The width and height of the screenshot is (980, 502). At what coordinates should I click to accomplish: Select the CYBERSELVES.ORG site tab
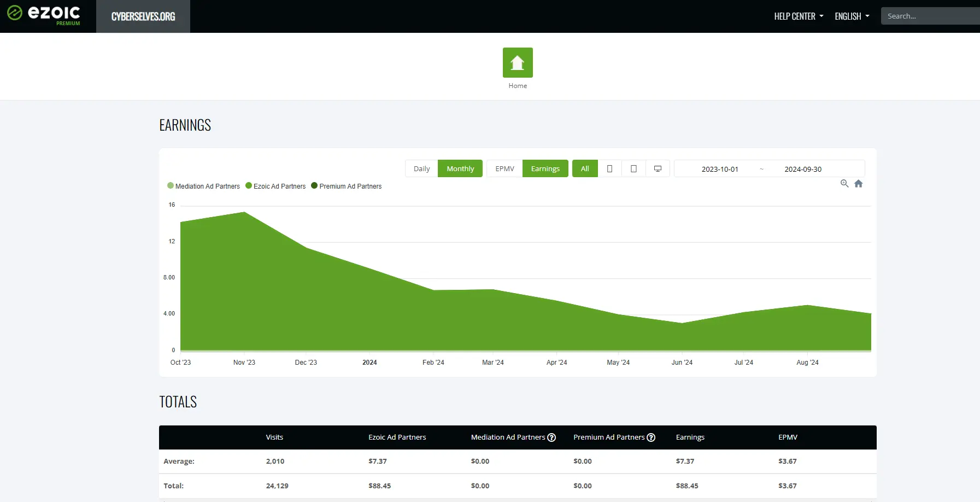(143, 16)
